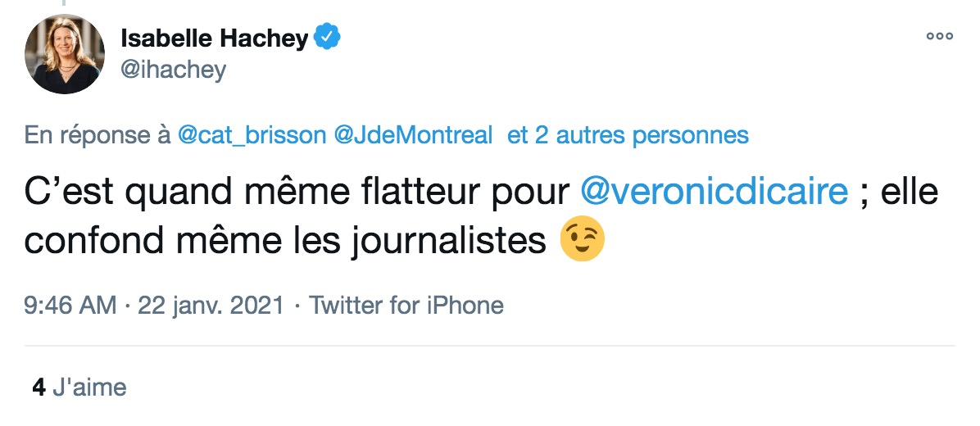Click the '; elle' text after the mention
The image size is (980, 426).
(899, 192)
